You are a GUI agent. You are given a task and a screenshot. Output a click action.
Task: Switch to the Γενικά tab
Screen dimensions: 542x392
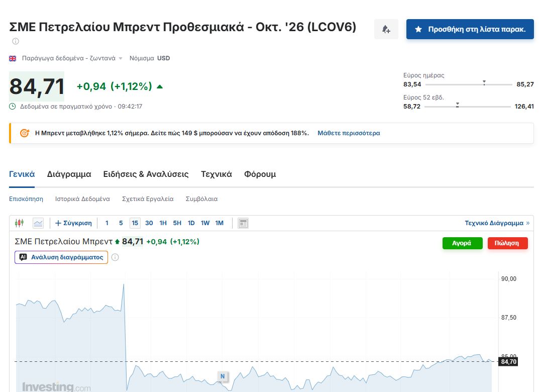click(x=22, y=174)
